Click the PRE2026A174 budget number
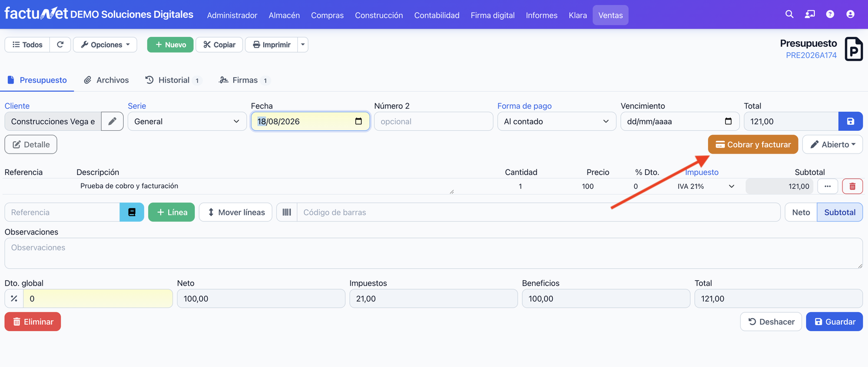This screenshot has width=868, height=367. pyautogui.click(x=811, y=55)
